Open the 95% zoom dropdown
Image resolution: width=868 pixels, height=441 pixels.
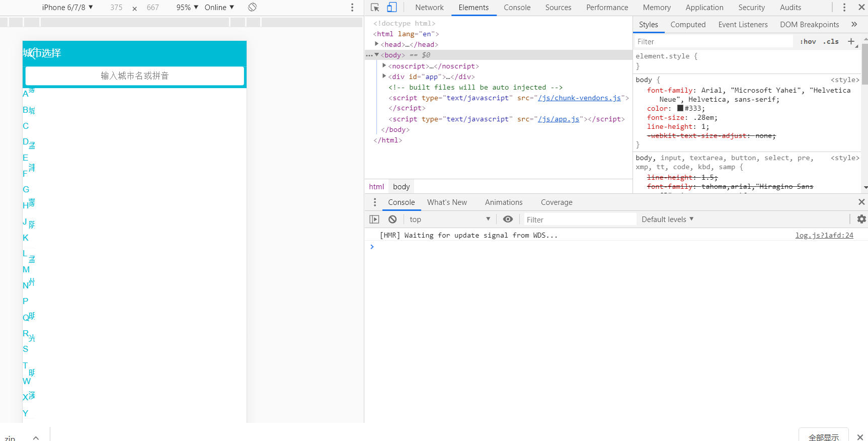(x=187, y=7)
